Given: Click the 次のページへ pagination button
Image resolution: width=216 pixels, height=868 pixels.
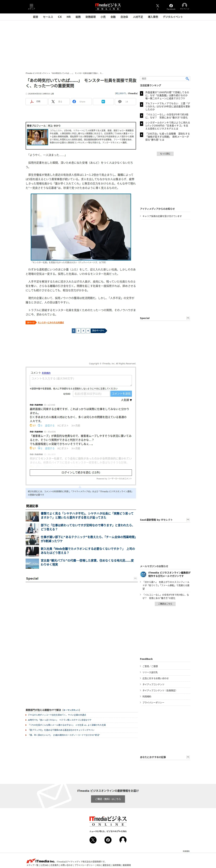Looking at the screenshot, I should (x=99, y=331).
